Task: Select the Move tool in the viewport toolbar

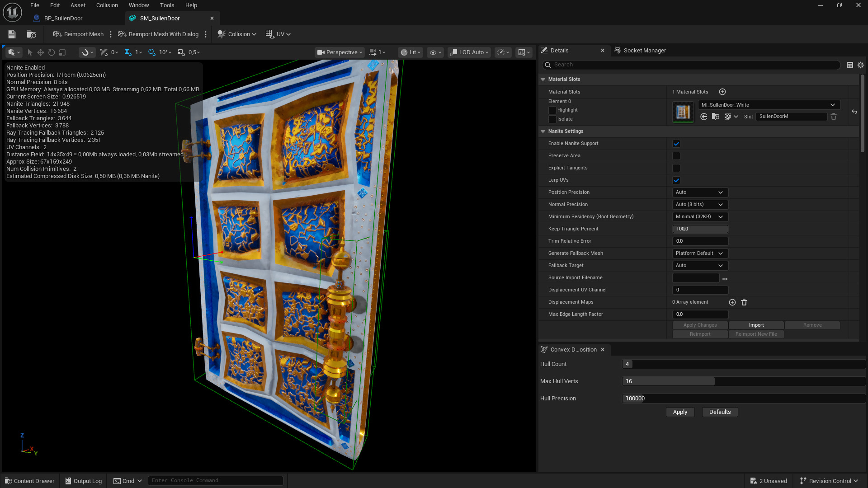Action: pos(40,52)
